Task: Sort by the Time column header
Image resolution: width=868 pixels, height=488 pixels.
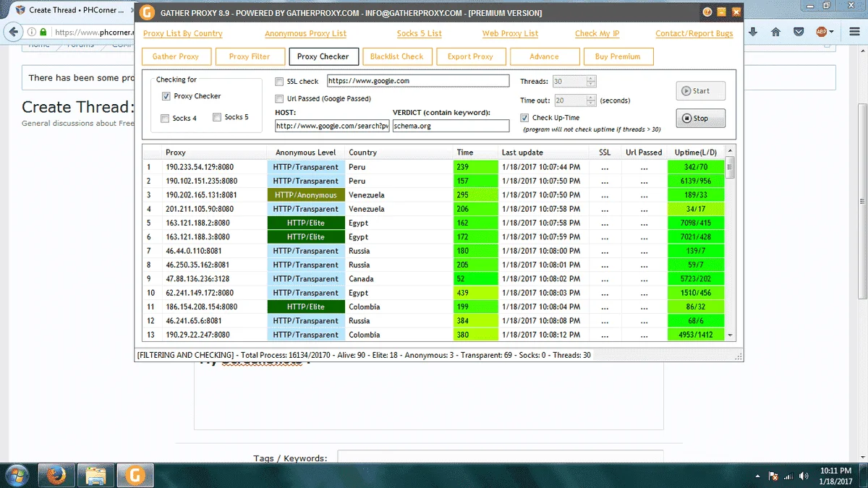Action: (x=475, y=153)
